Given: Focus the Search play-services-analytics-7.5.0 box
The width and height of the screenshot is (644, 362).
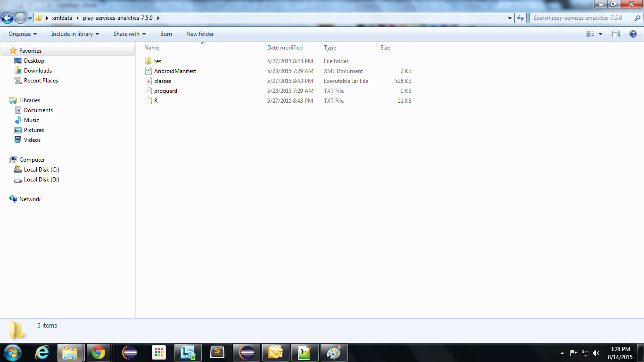Looking at the screenshot, I should pos(585,18).
